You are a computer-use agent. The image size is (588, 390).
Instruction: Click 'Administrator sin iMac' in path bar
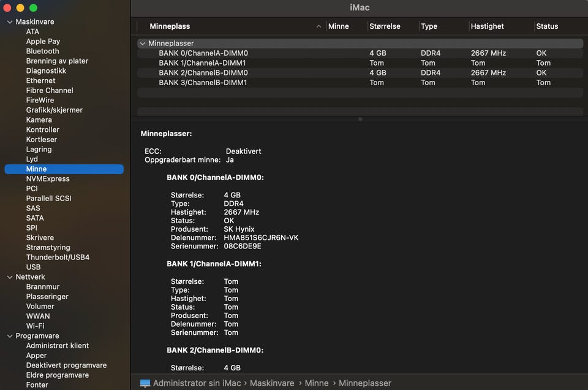pos(197,383)
